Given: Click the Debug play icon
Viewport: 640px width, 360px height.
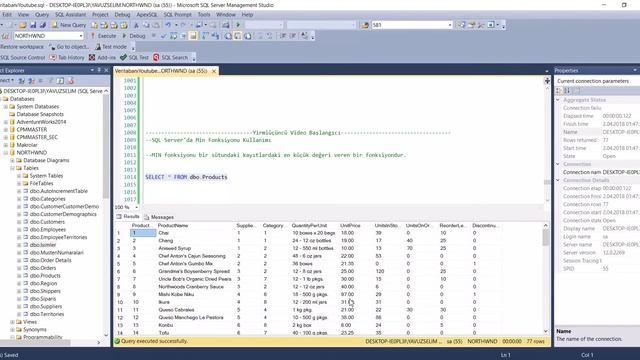Looking at the screenshot, I should click(x=134, y=36).
